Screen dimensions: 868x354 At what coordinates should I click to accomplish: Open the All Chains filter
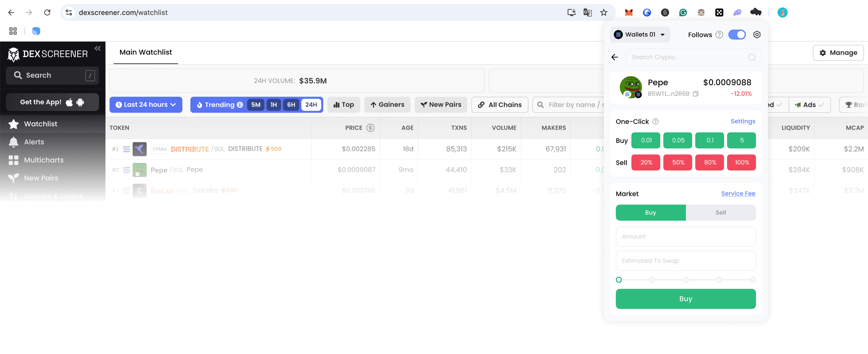click(x=500, y=105)
